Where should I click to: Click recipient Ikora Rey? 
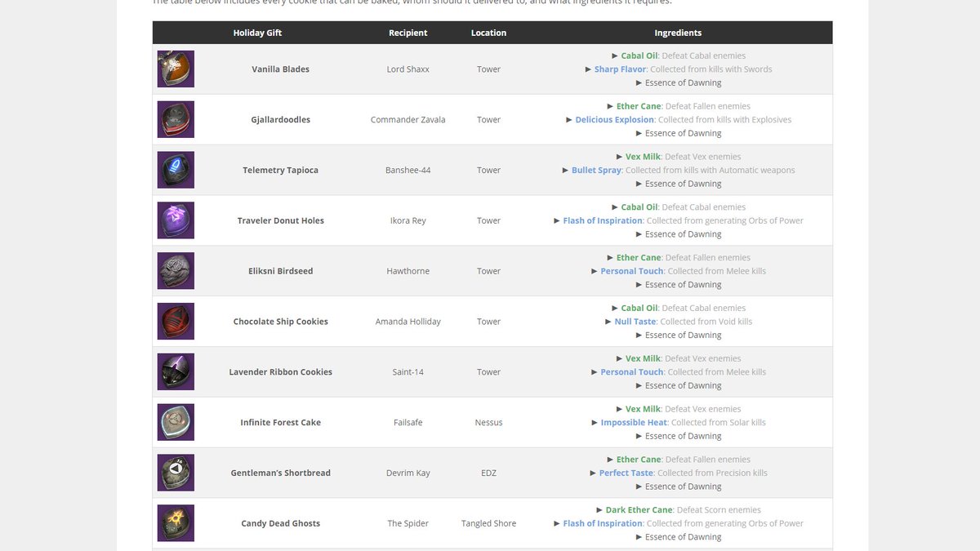tap(408, 221)
